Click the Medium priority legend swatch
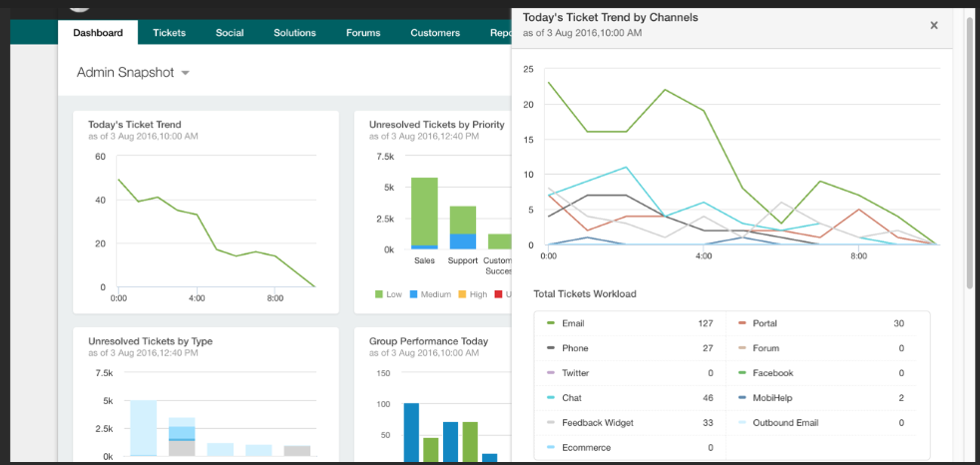 (415, 293)
